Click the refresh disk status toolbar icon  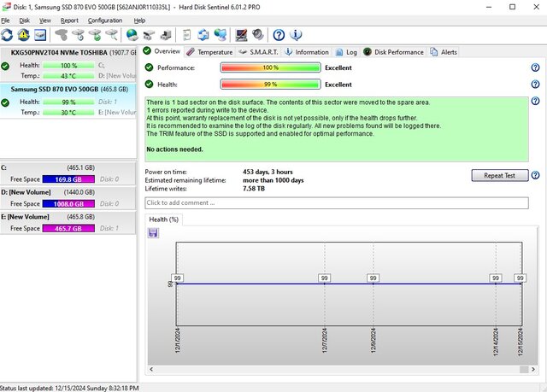click(x=8, y=35)
